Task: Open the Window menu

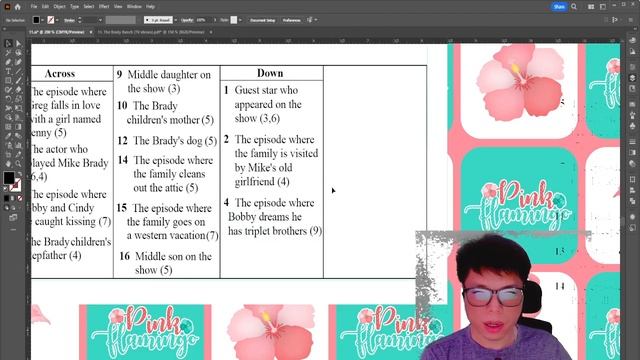Action: (x=134, y=7)
